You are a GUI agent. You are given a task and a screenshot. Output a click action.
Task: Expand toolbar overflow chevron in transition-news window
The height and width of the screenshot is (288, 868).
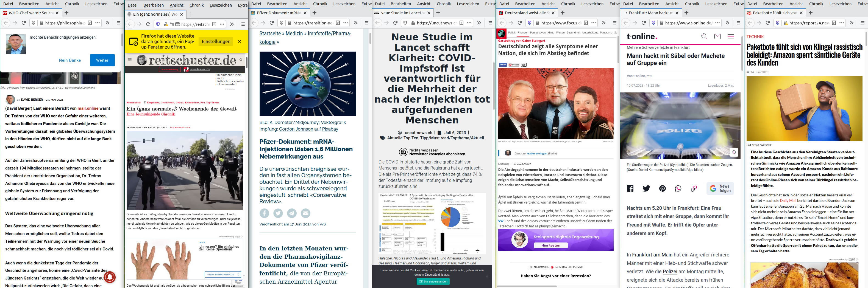[x=355, y=23]
